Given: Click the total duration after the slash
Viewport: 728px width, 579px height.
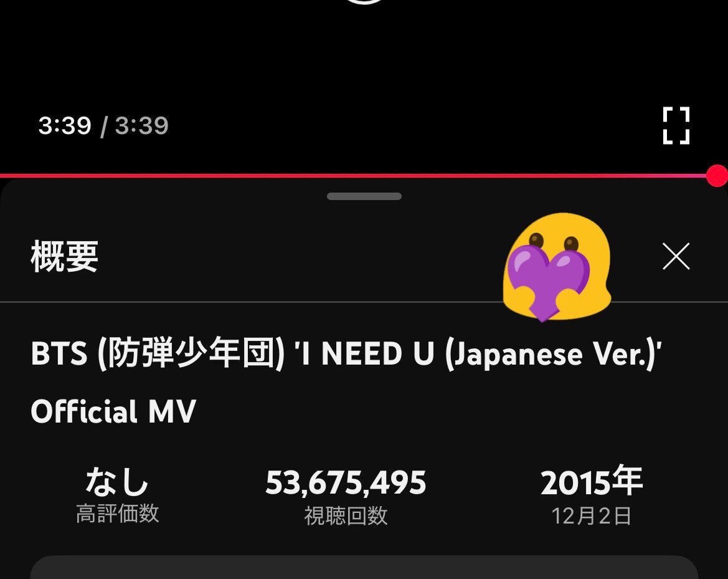Looking at the screenshot, I should click(141, 125).
